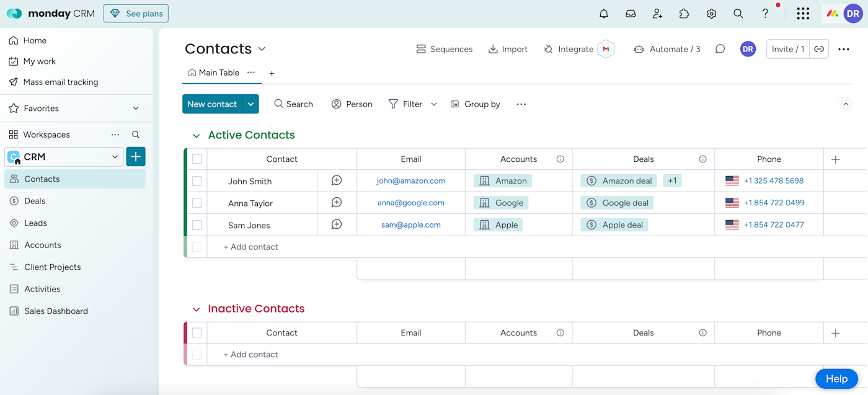
Task: Click the Accounts column info icon in Active Contacts
Action: (560, 159)
